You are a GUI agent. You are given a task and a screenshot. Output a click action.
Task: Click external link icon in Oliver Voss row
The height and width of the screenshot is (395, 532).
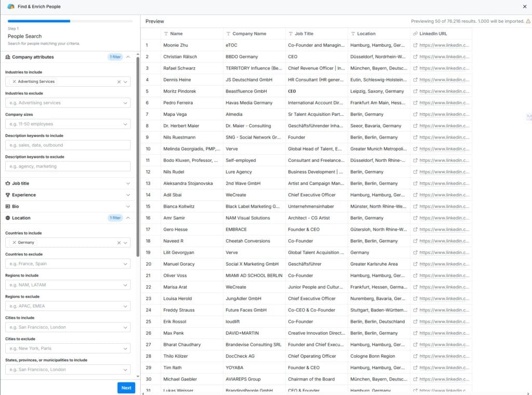click(415, 276)
